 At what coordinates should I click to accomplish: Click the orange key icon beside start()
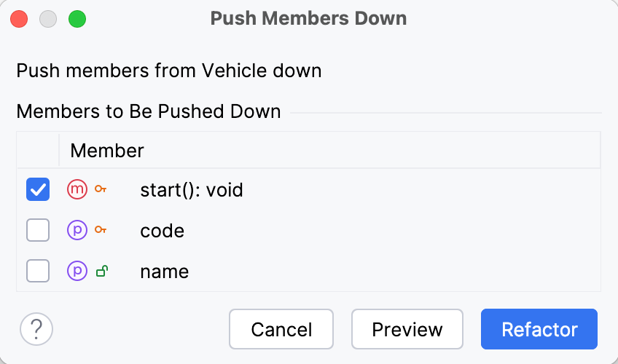coord(101,190)
